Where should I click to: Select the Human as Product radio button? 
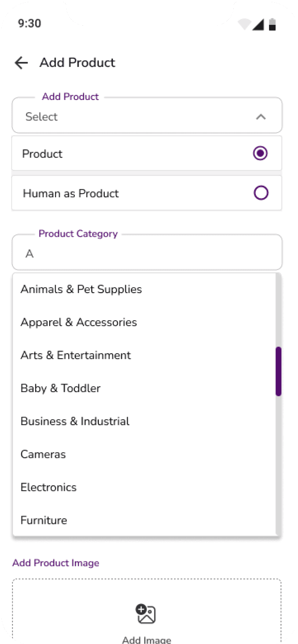point(261,193)
